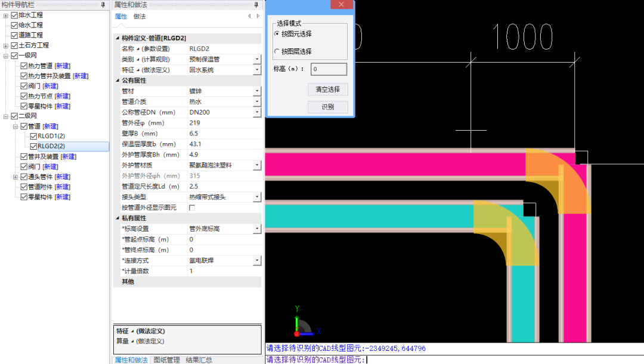Uncheck the 热力管道 checkbox

pos(24,66)
